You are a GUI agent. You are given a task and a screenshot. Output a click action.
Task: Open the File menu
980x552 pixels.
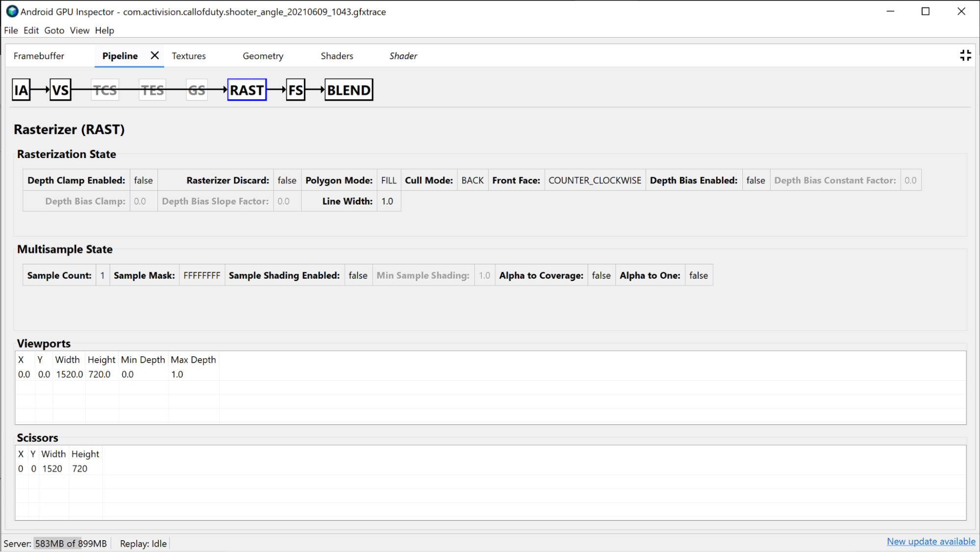pos(11,30)
